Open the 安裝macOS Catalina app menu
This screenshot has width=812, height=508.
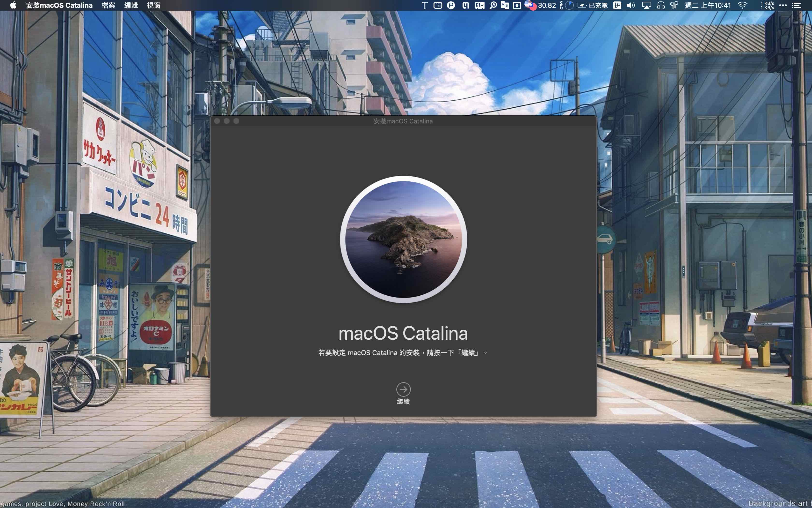59,5
